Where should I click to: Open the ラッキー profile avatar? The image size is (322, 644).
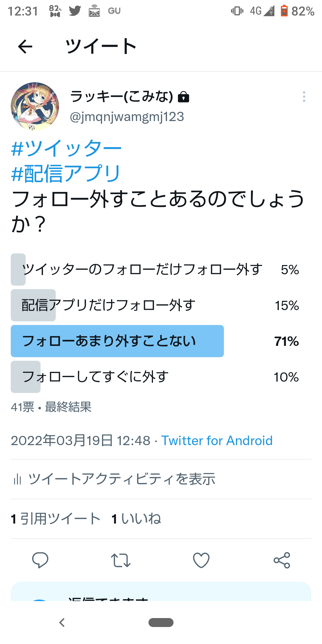coord(35,106)
